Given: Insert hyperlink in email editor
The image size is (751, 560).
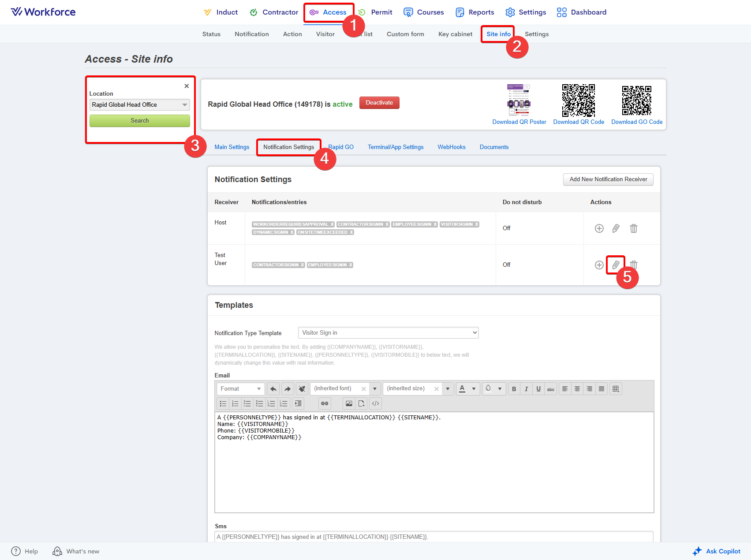Looking at the screenshot, I should [x=325, y=403].
